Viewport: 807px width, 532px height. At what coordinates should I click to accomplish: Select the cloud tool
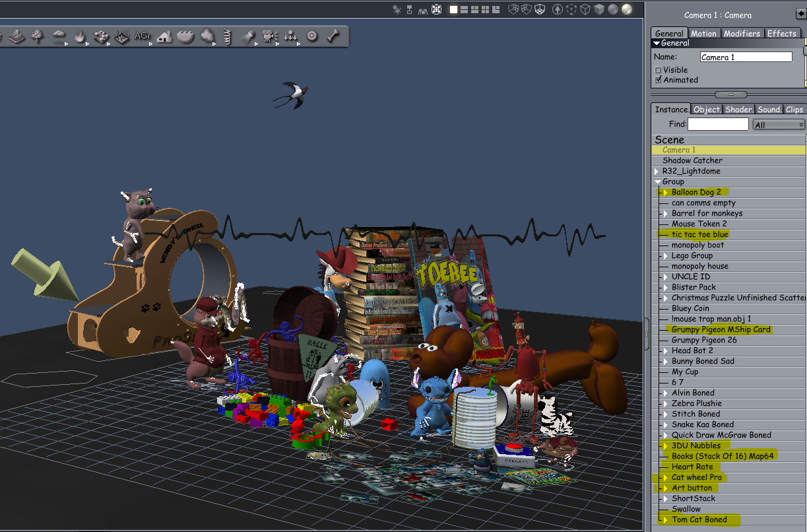[59, 36]
